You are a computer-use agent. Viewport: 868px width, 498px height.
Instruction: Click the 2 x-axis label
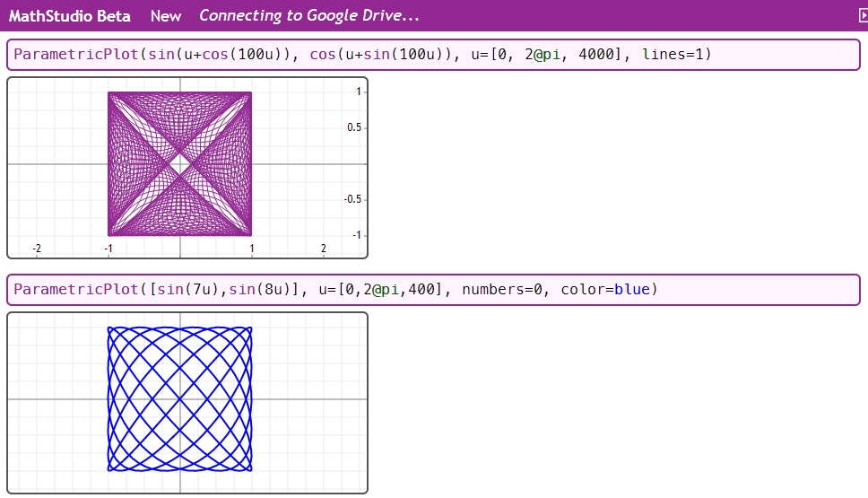324,249
